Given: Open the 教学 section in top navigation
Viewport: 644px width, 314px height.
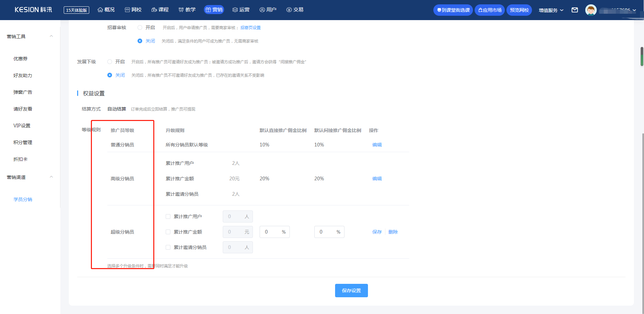Looking at the screenshot, I should point(187,10).
